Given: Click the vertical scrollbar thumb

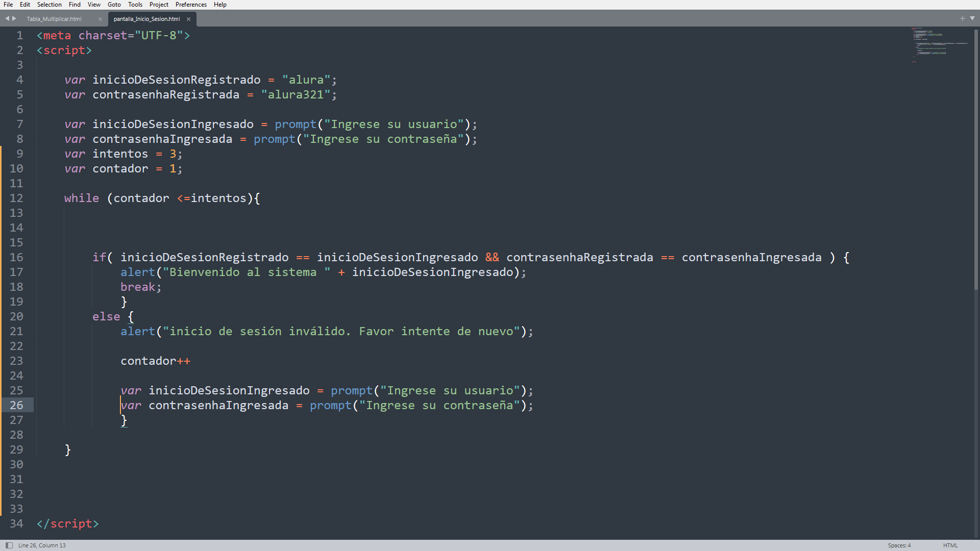Looking at the screenshot, I should [x=976, y=160].
